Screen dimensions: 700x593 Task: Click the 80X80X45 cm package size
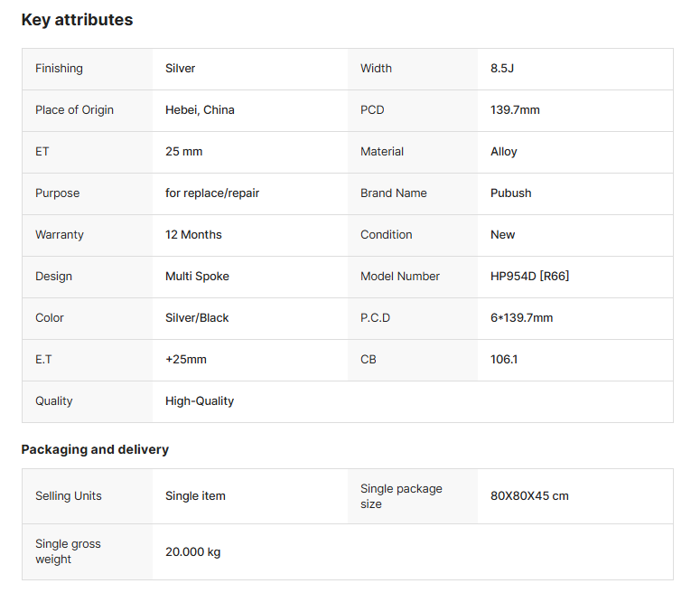[x=529, y=496]
